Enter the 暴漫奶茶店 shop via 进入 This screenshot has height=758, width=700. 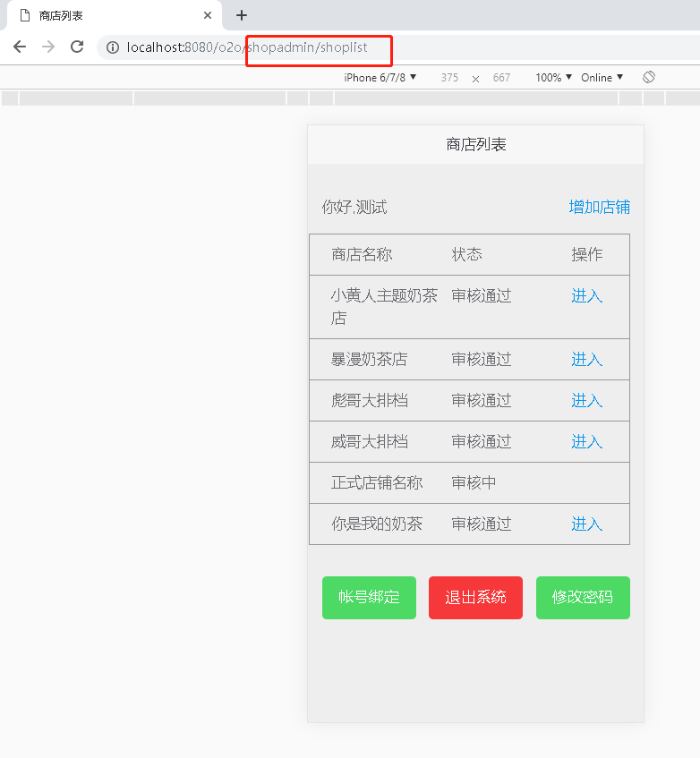(587, 360)
